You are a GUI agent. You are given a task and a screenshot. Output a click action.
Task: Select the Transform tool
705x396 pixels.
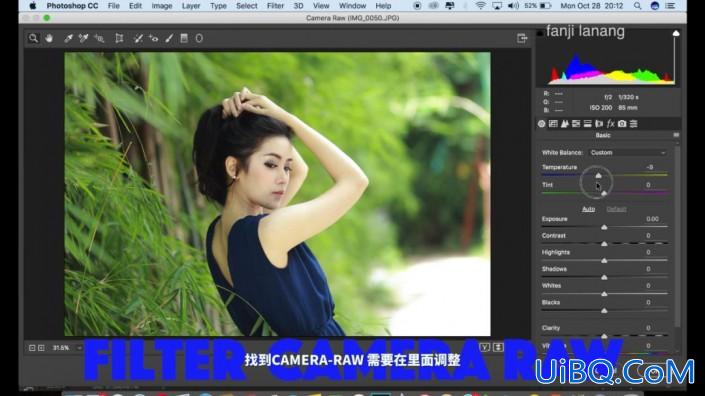tap(119, 39)
